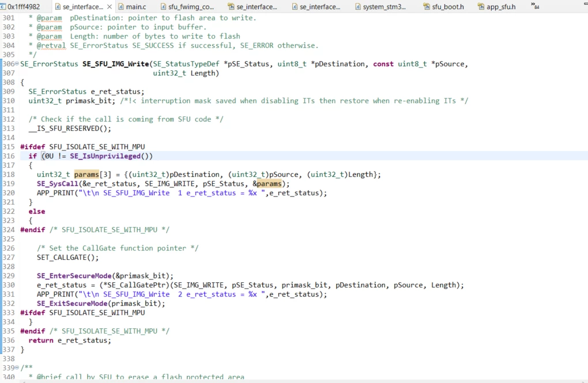This screenshot has width=588, height=383.
Task: Click the SE_IsUnprivileged function name
Action: [105, 156]
